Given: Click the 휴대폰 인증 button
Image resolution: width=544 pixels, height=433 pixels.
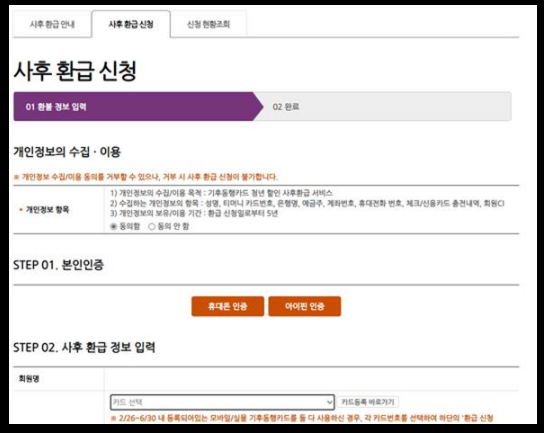Looking at the screenshot, I should [228, 306].
